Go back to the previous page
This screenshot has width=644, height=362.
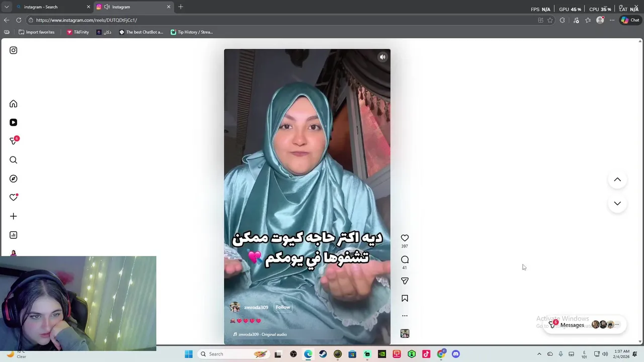[7, 20]
